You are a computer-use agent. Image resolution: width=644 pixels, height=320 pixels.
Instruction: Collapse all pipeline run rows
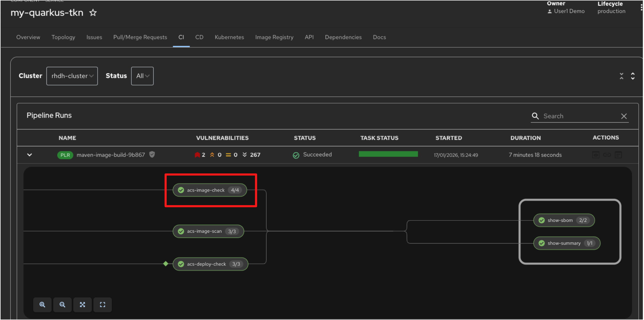(622, 76)
